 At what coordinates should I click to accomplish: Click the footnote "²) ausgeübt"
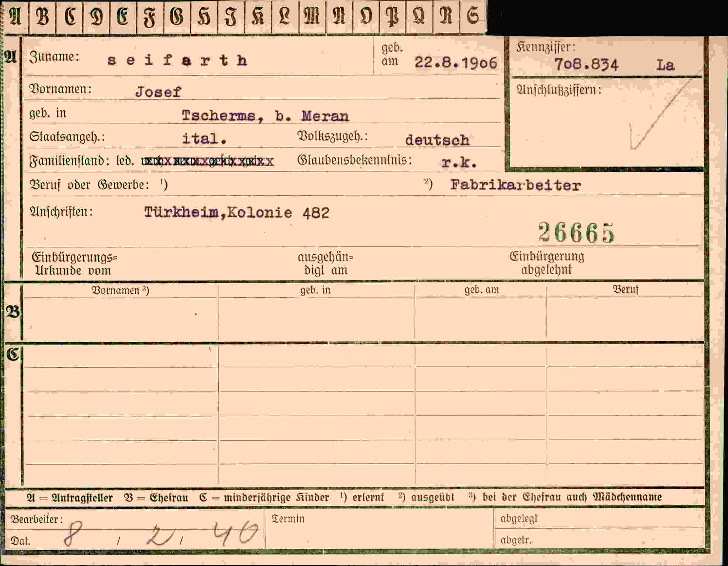click(x=426, y=497)
